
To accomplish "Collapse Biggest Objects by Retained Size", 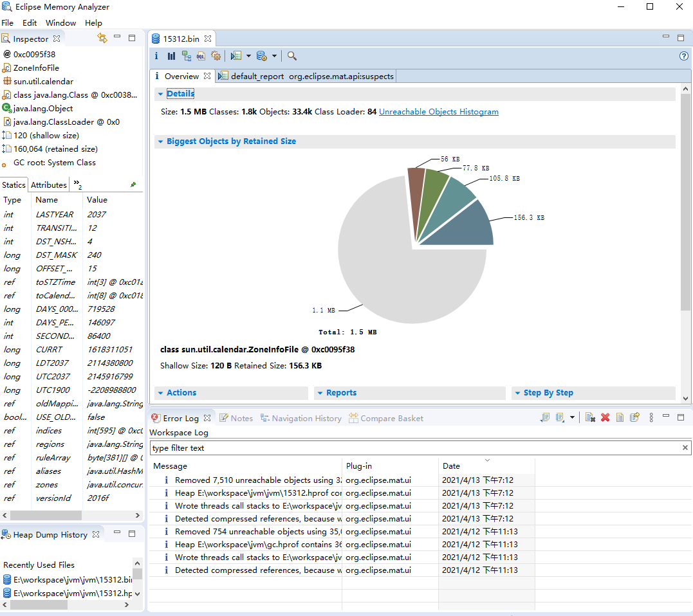I will 160,141.
